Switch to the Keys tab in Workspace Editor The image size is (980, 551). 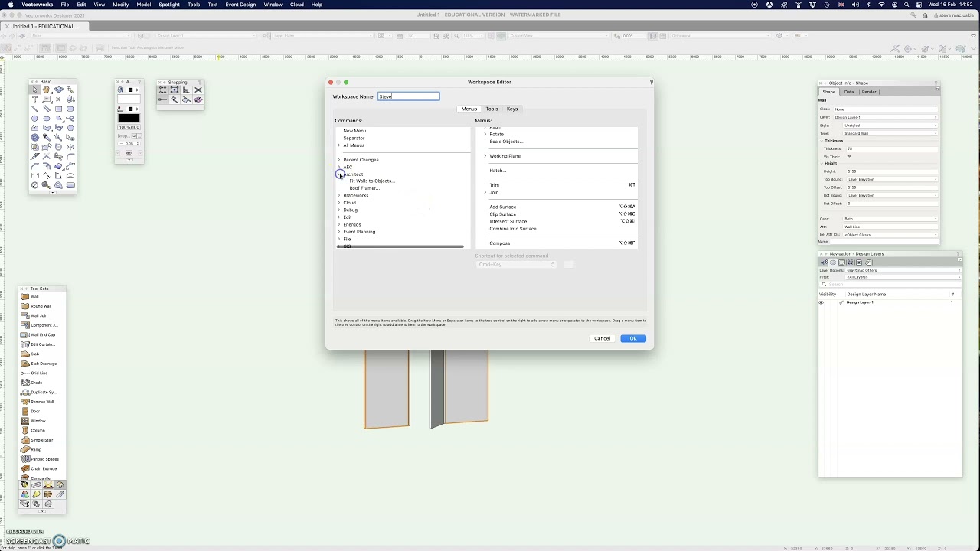(512, 109)
